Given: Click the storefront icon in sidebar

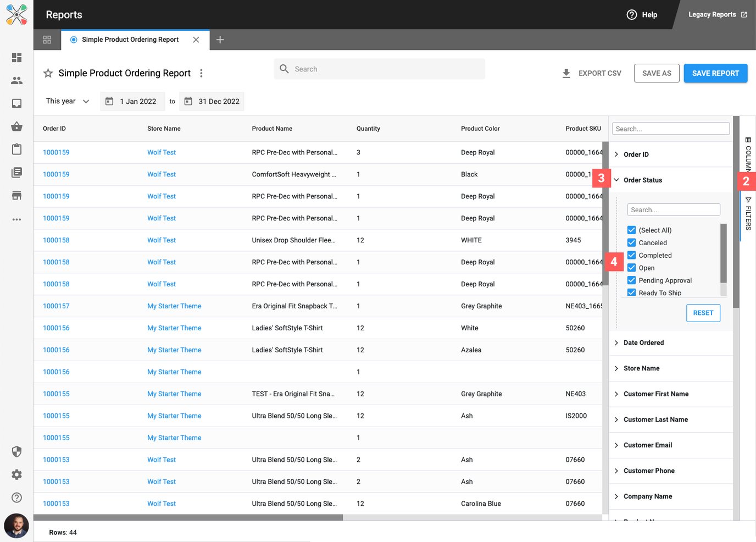Looking at the screenshot, I should pos(16,196).
